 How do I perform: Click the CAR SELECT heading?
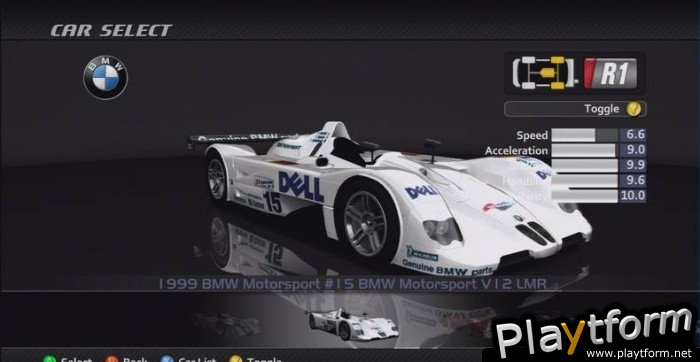(111, 31)
